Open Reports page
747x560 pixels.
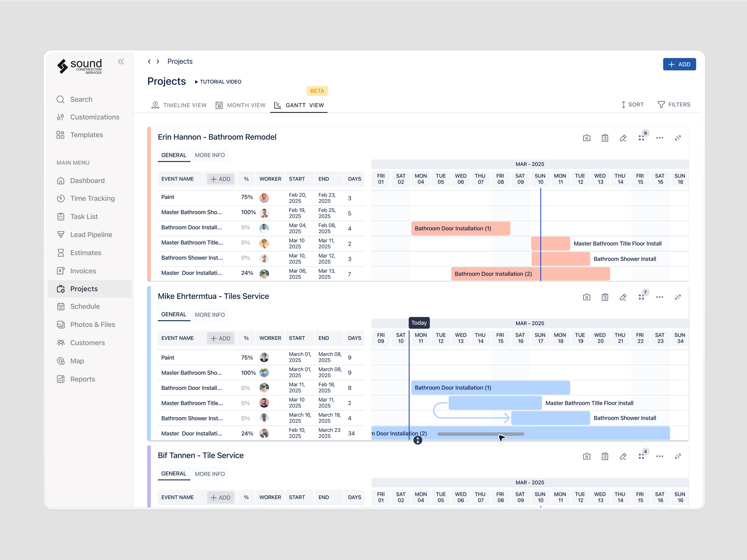pyautogui.click(x=76, y=379)
